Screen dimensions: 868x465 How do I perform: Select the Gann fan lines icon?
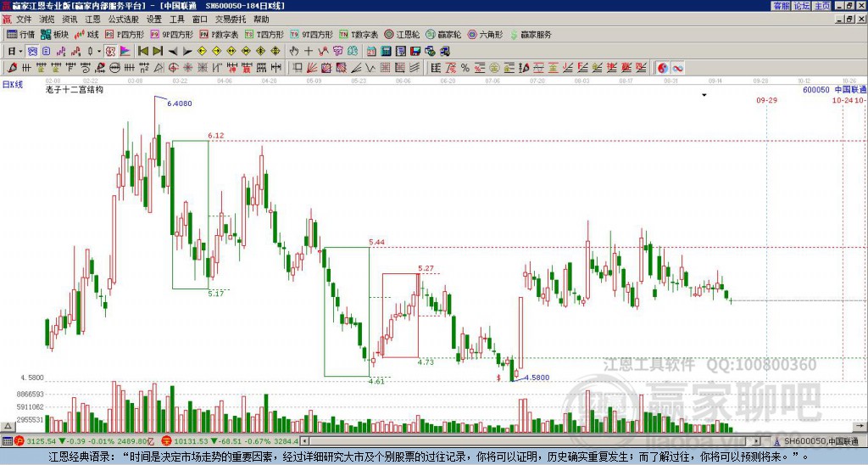coord(312,68)
